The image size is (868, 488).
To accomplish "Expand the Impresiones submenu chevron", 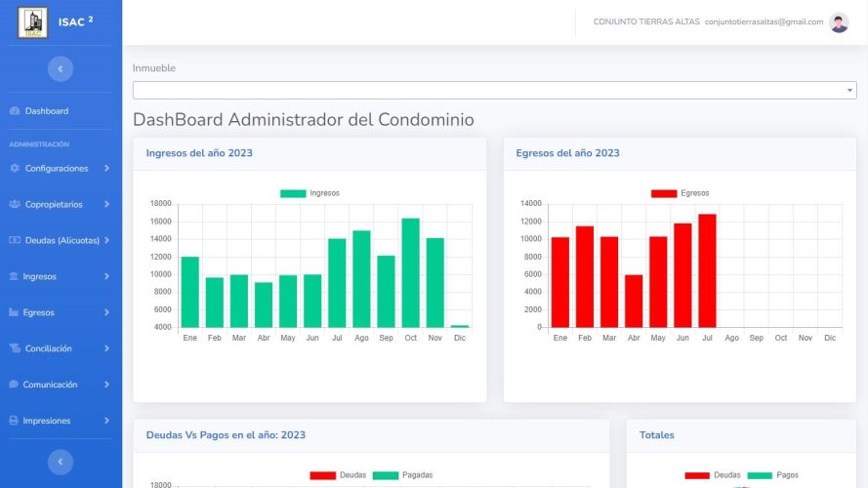I will [x=106, y=420].
